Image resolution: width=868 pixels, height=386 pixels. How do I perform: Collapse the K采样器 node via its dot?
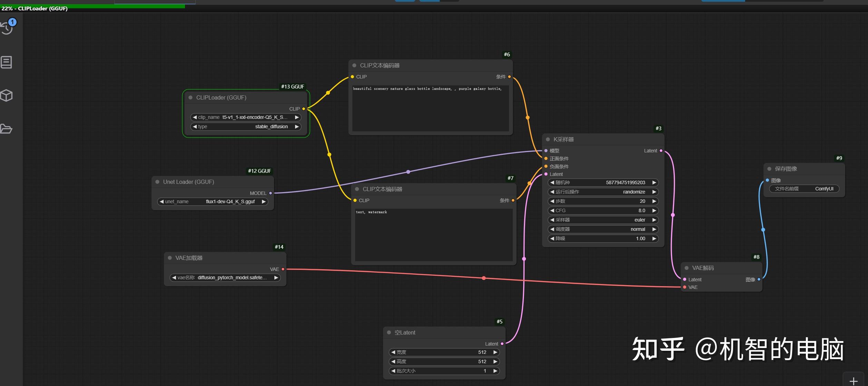pyautogui.click(x=548, y=139)
